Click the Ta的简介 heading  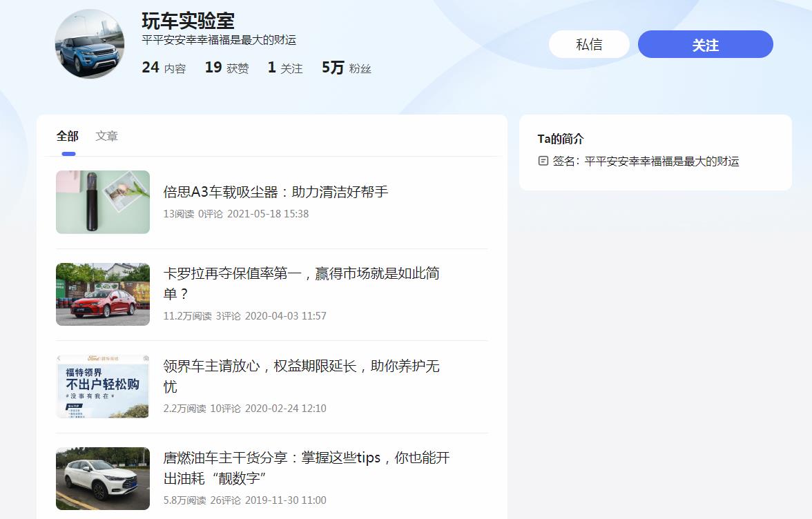tap(561, 139)
